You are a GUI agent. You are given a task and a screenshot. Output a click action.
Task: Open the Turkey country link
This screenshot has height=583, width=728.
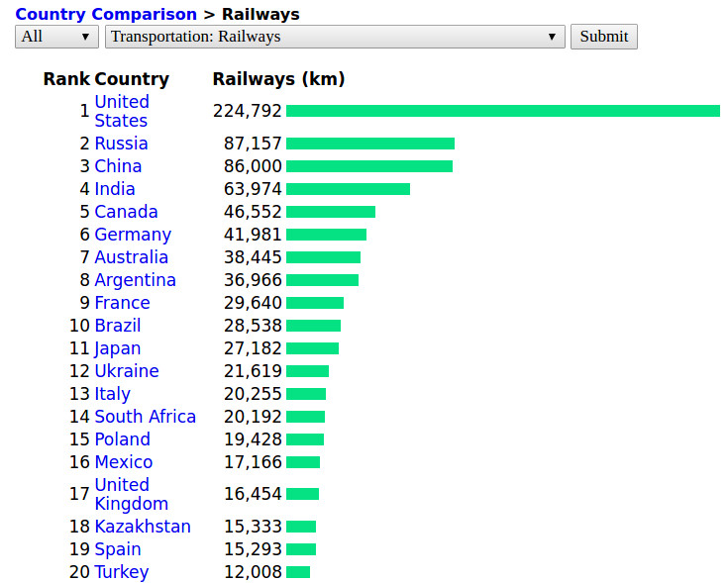[x=122, y=572]
